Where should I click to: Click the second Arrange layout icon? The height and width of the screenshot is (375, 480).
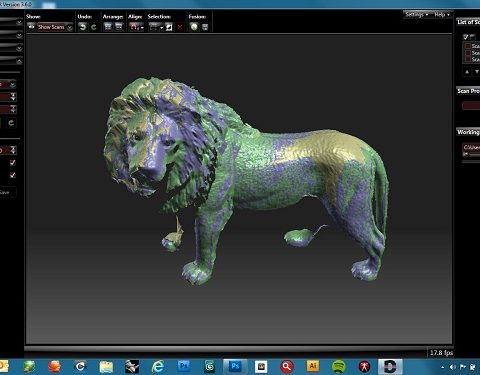119,27
